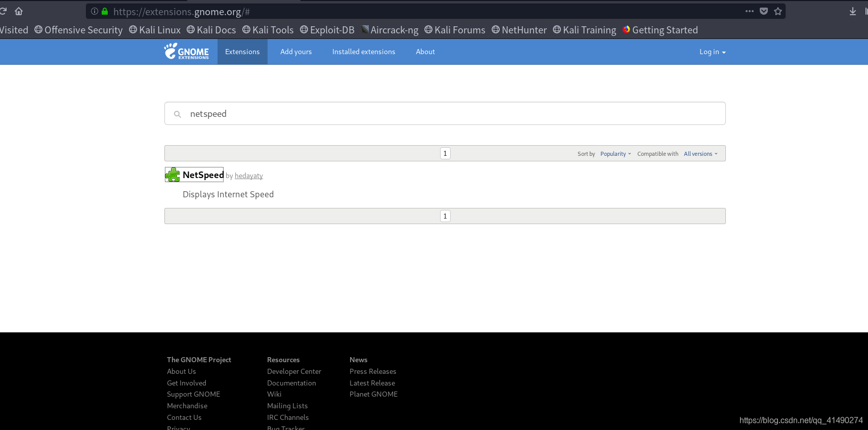This screenshot has height=430, width=868.
Task: Open page actions three-dot menu
Action: click(x=749, y=11)
